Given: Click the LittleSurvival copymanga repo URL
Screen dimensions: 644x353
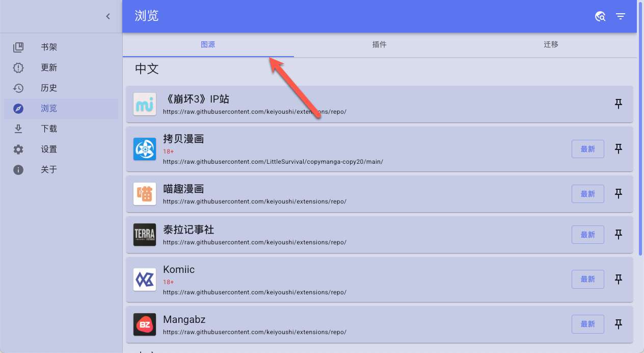Looking at the screenshot, I should coord(273,162).
